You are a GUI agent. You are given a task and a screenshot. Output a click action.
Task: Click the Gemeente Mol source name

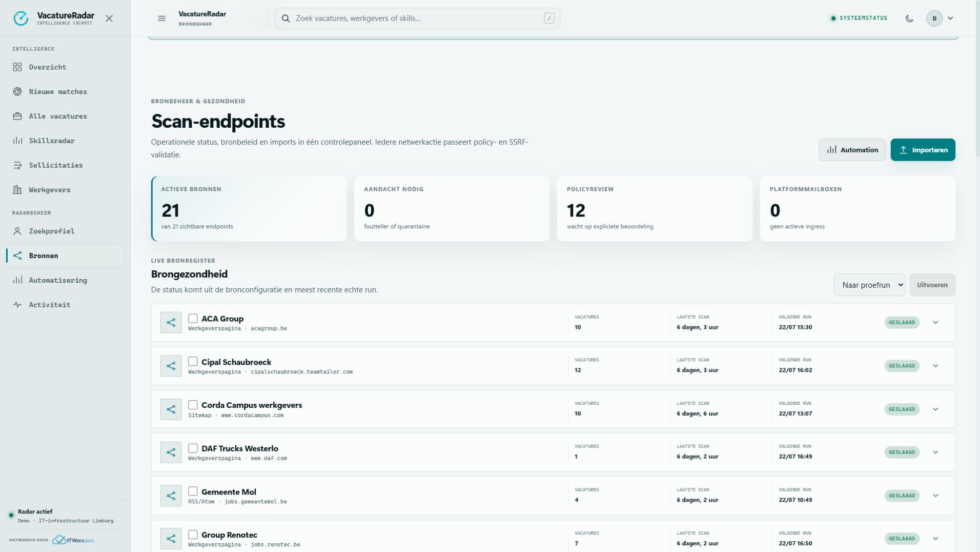coord(229,492)
